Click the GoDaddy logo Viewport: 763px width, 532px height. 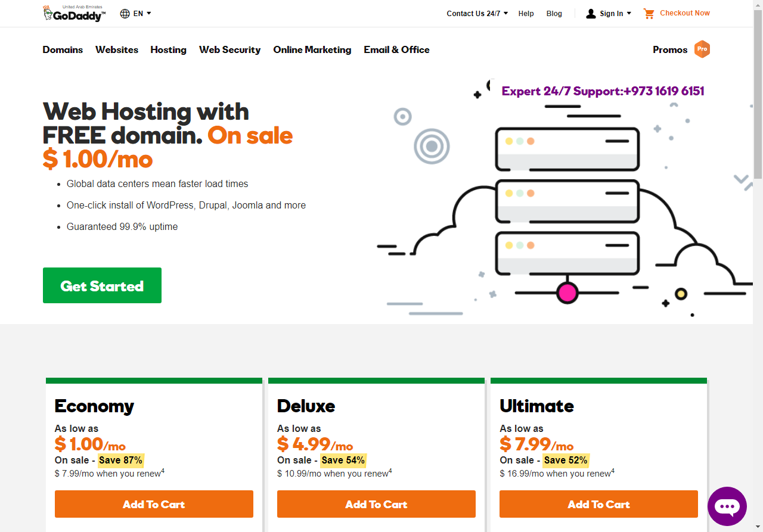tap(74, 13)
